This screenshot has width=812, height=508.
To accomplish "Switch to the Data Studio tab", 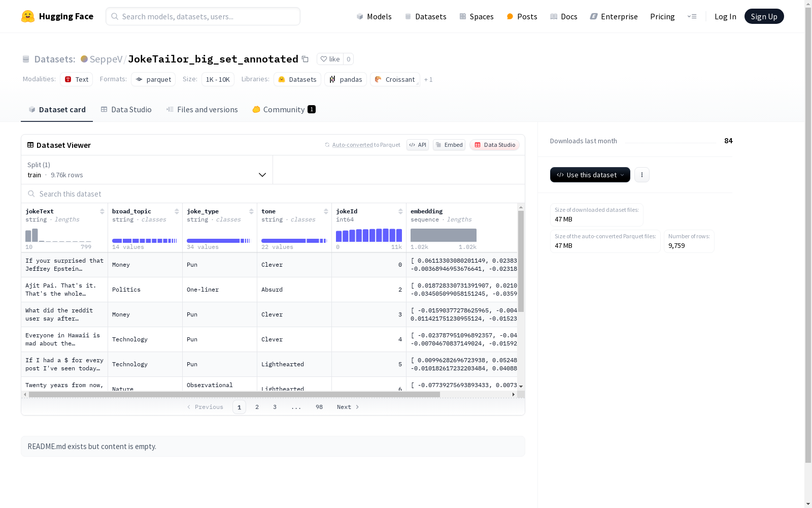I will pyautogui.click(x=126, y=109).
